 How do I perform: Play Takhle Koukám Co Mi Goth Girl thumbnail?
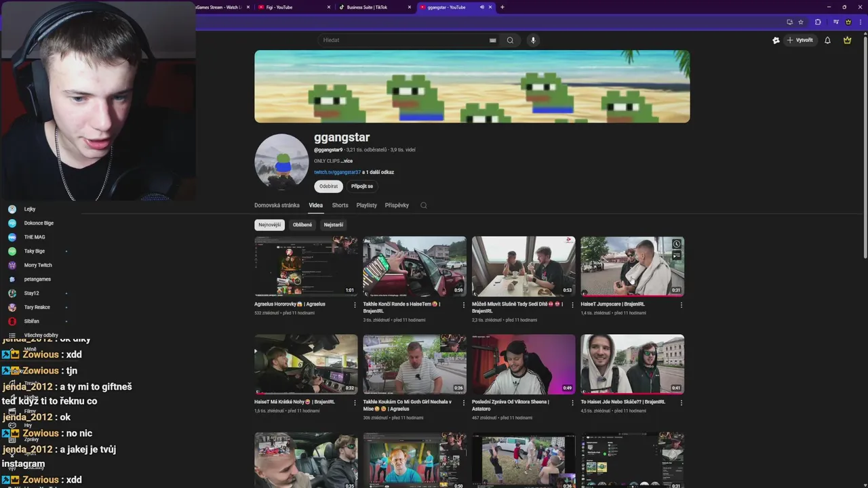pos(414,364)
